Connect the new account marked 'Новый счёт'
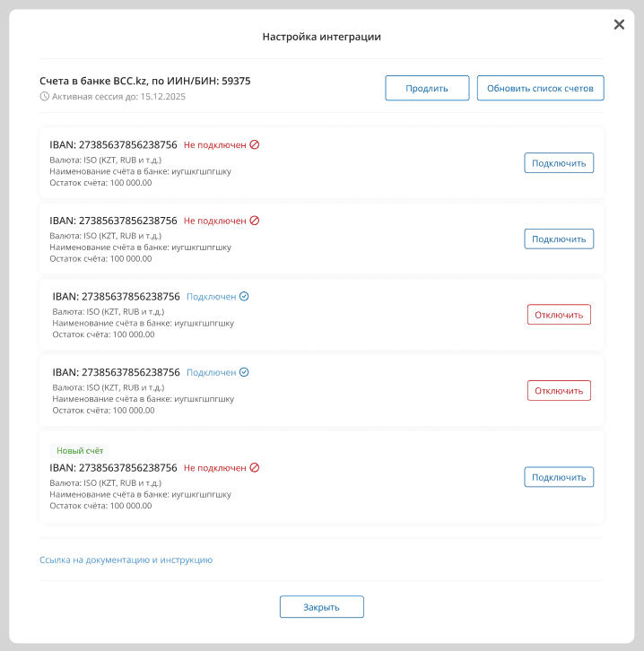 pyautogui.click(x=559, y=477)
